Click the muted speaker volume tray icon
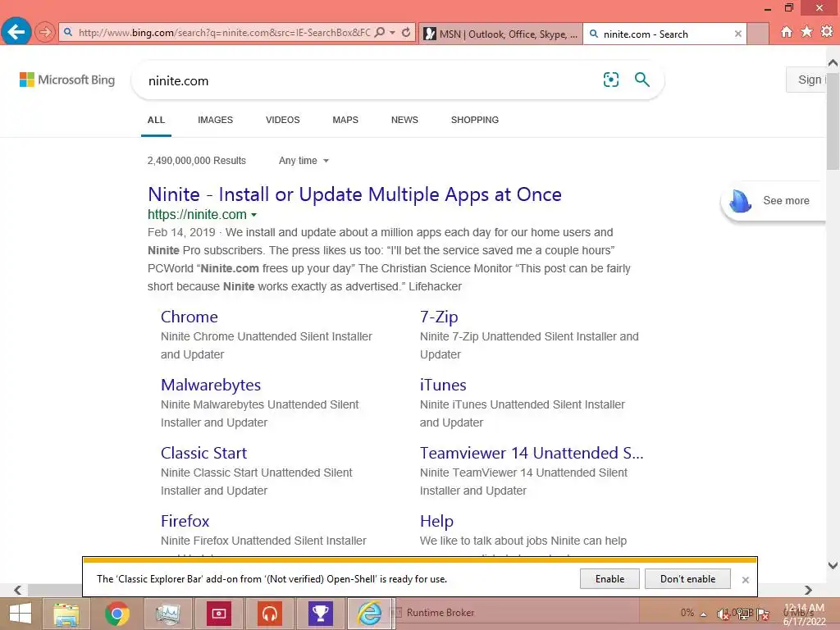 point(722,614)
